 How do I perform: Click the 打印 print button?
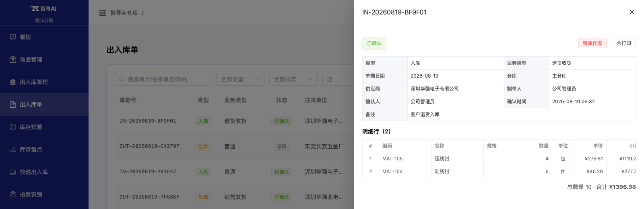(x=624, y=43)
